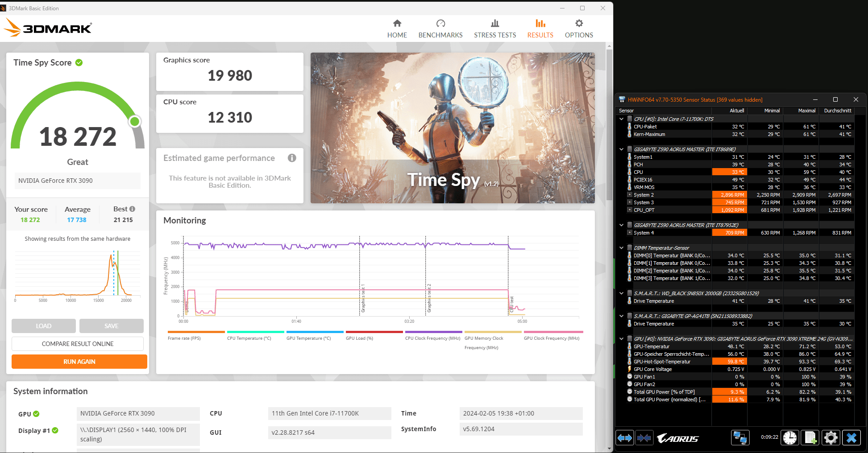
Task: Click the HWiNFO expand columns arrows icon
Action: pos(625,438)
